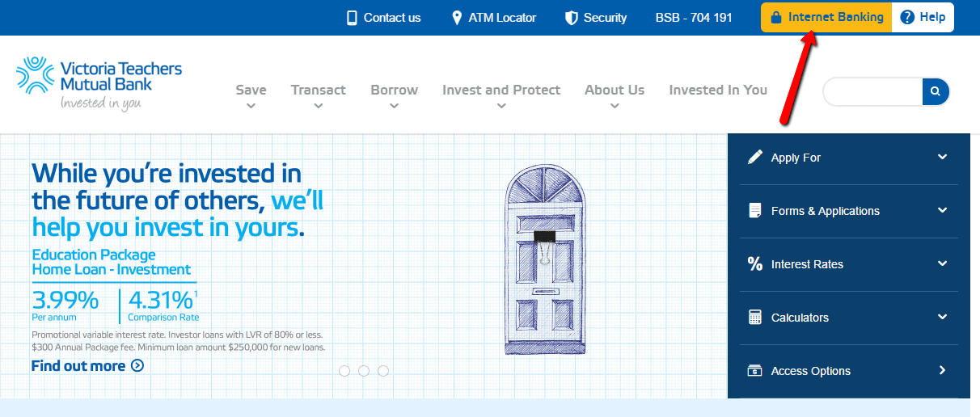Expand the Interest Rates chevron
The image size is (980, 417).
click(942, 263)
